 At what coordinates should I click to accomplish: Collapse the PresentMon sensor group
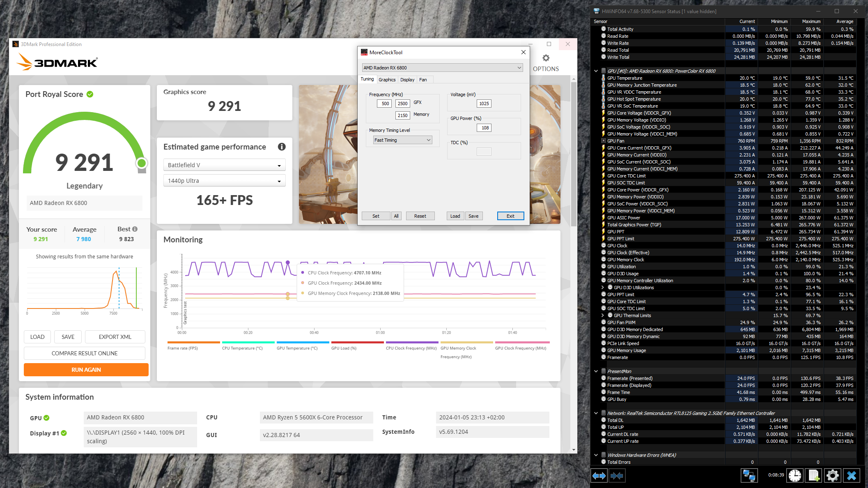coord(596,371)
